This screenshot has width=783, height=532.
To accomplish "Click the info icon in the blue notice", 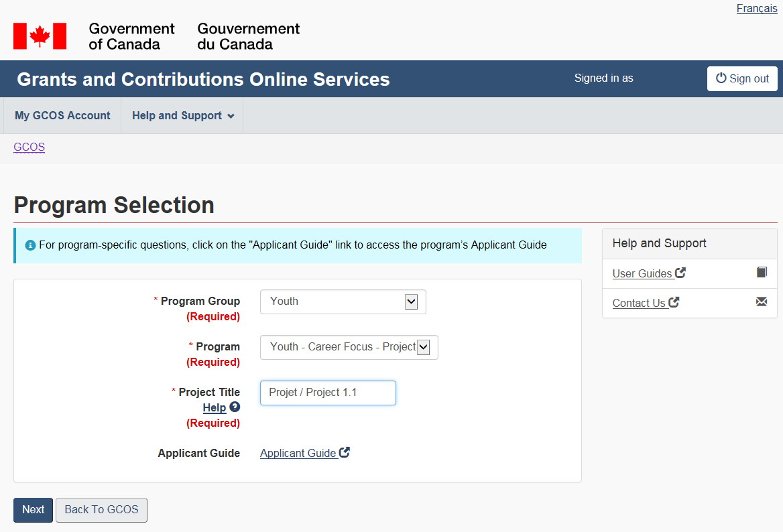I will point(30,245).
